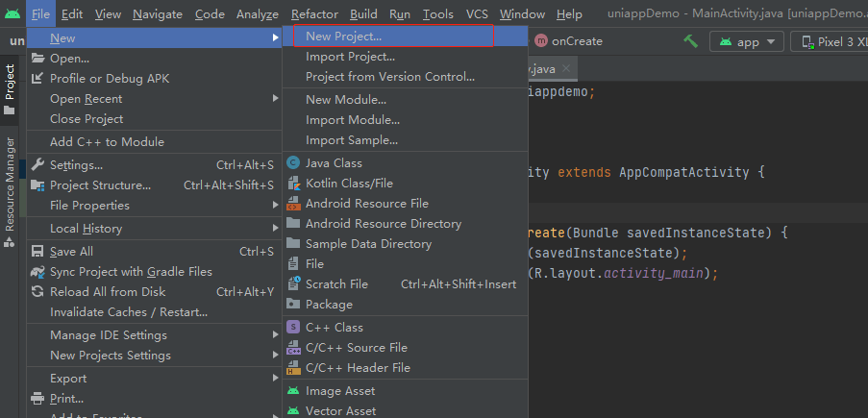
Task: Click the Sample Data Directory folder icon
Action: (293, 244)
